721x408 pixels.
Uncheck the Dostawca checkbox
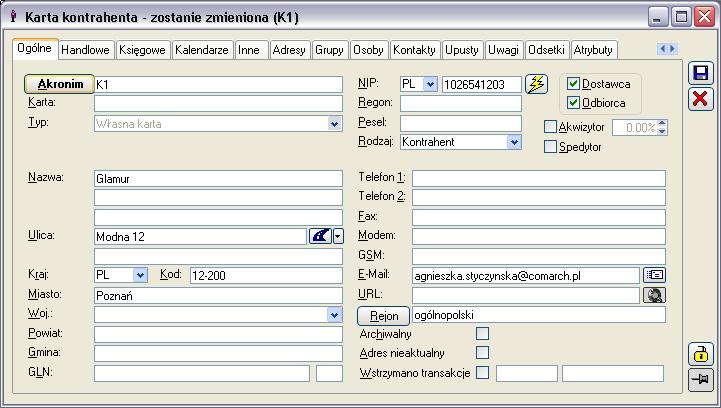pos(573,84)
